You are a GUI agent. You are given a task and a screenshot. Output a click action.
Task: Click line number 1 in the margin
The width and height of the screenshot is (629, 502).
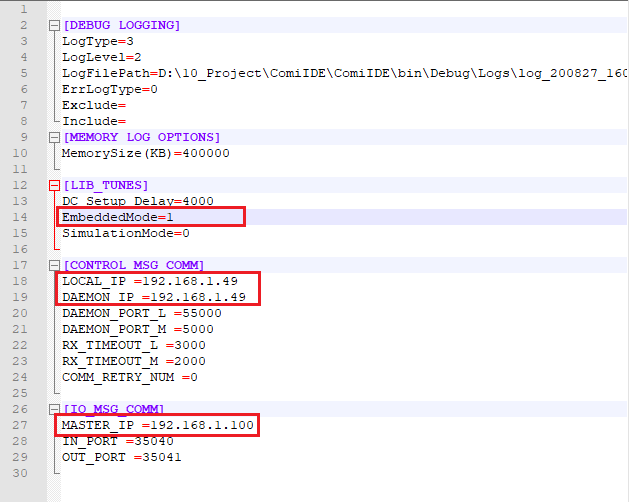[22, 9]
